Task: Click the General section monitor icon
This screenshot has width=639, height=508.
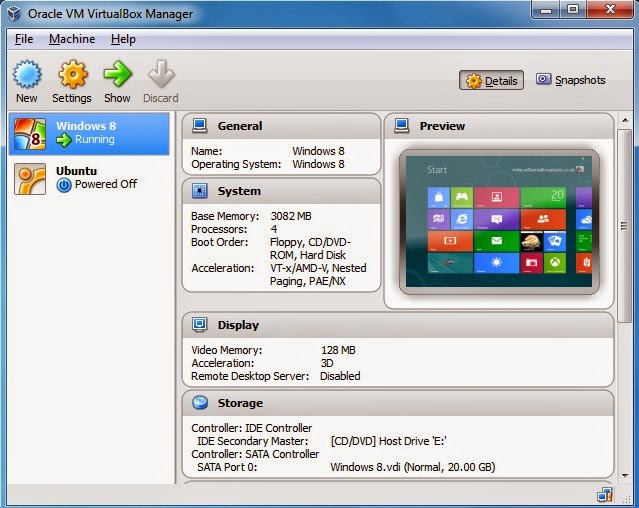Action: click(200, 125)
